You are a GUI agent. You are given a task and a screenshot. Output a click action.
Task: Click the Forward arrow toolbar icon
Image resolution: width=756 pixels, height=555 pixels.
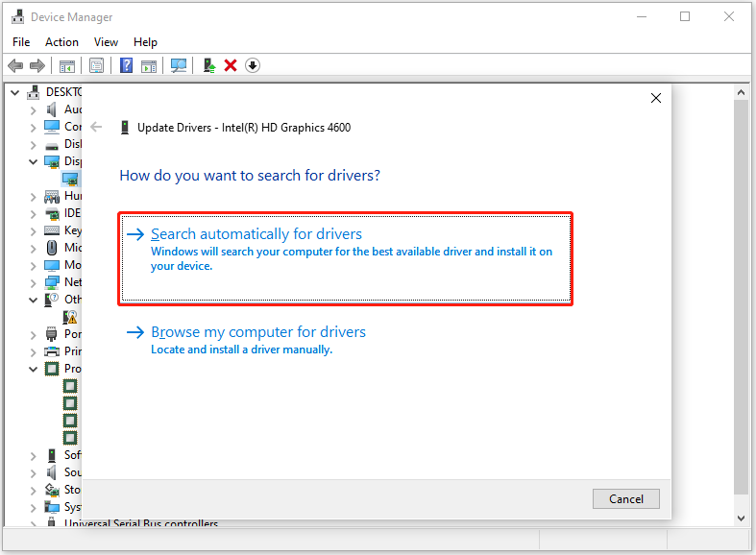point(37,65)
